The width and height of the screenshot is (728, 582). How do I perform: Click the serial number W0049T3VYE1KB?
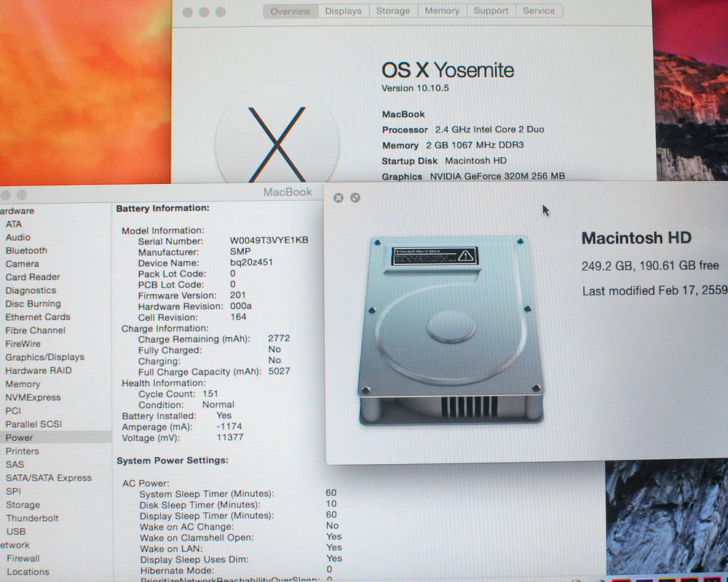(x=269, y=240)
